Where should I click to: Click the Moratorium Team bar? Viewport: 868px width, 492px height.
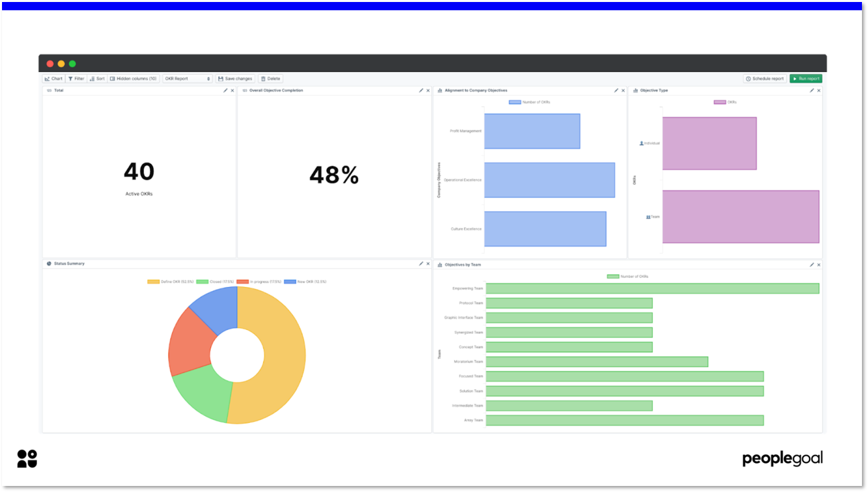[x=597, y=362]
